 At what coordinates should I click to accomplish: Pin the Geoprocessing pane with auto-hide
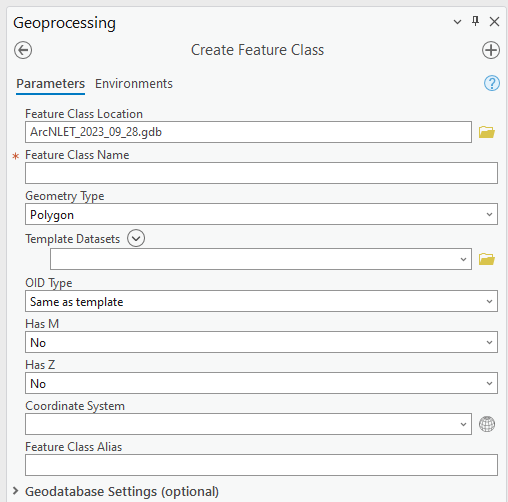tap(476, 21)
